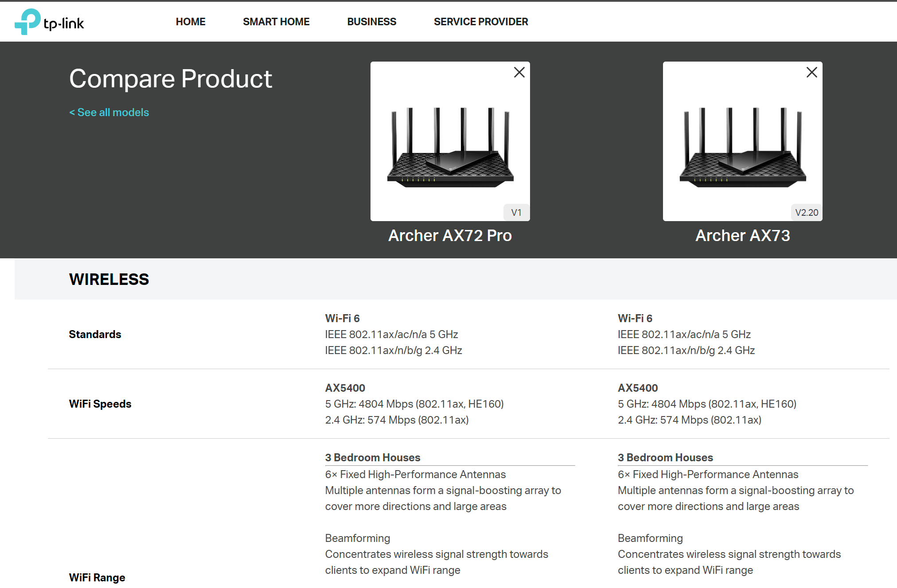897x588 pixels.
Task: Click the Compare Product heading
Action: coord(171,79)
